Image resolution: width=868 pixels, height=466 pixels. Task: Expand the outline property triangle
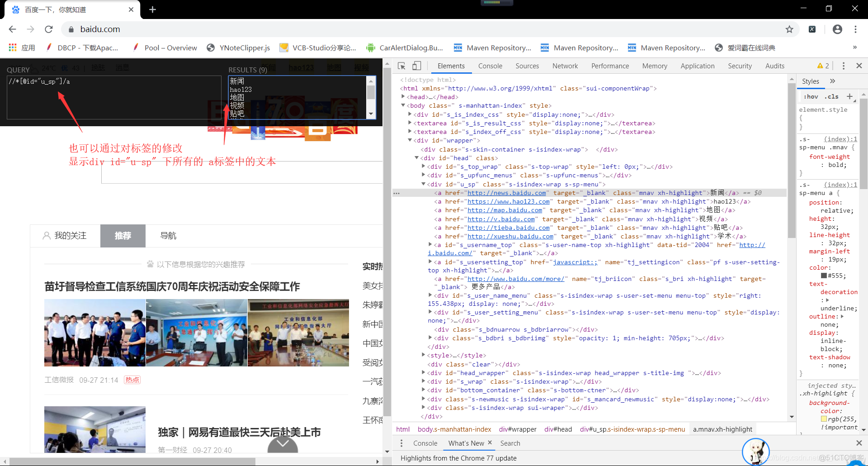pyautogui.click(x=842, y=316)
